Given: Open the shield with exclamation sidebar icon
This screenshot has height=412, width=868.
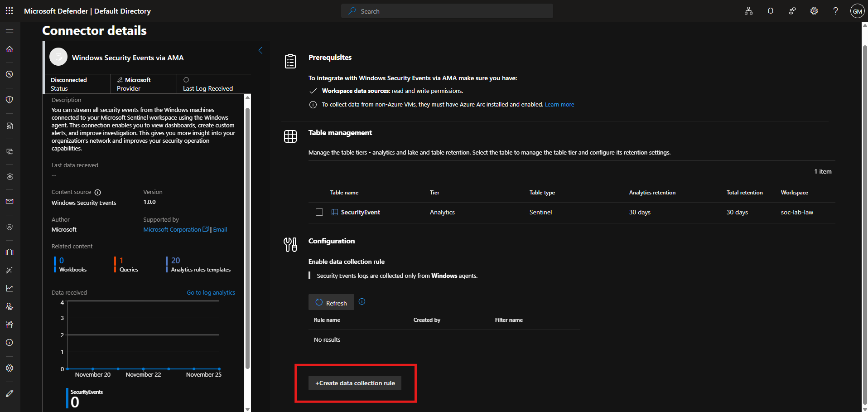Looking at the screenshot, I should click(x=10, y=100).
